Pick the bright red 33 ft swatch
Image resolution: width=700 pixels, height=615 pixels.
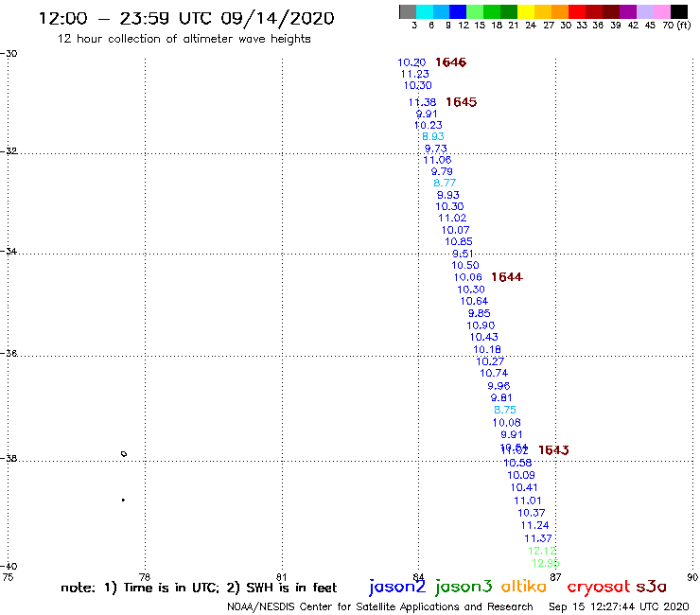[576, 11]
